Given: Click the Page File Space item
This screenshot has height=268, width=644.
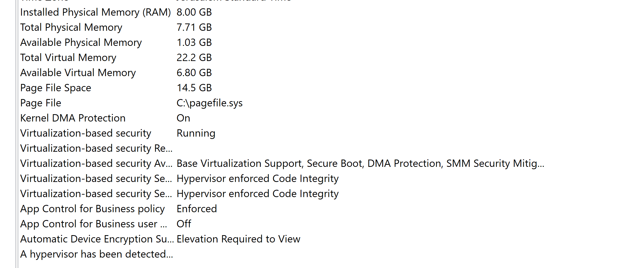Looking at the screenshot, I should pyautogui.click(x=56, y=88).
